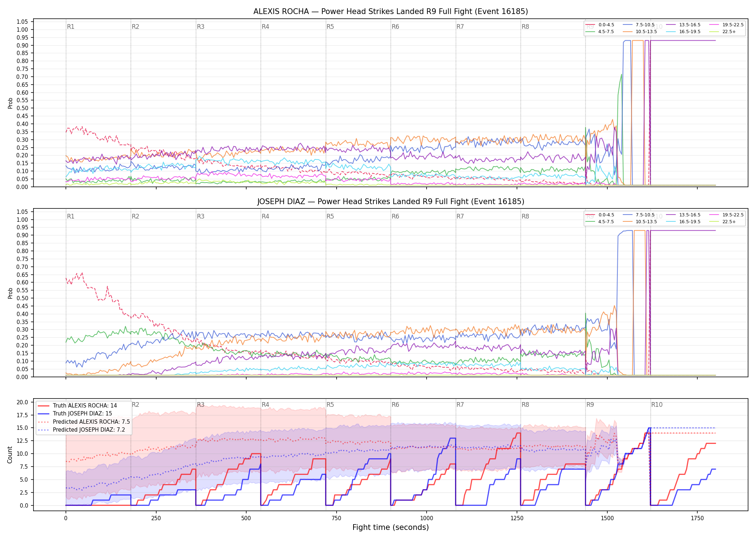Viewport: 756px width, 540px height.
Task: Click the ALEXIS ROCHA Power Head Strikes chart title
Action: pyautogui.click(x=391, y=12)
